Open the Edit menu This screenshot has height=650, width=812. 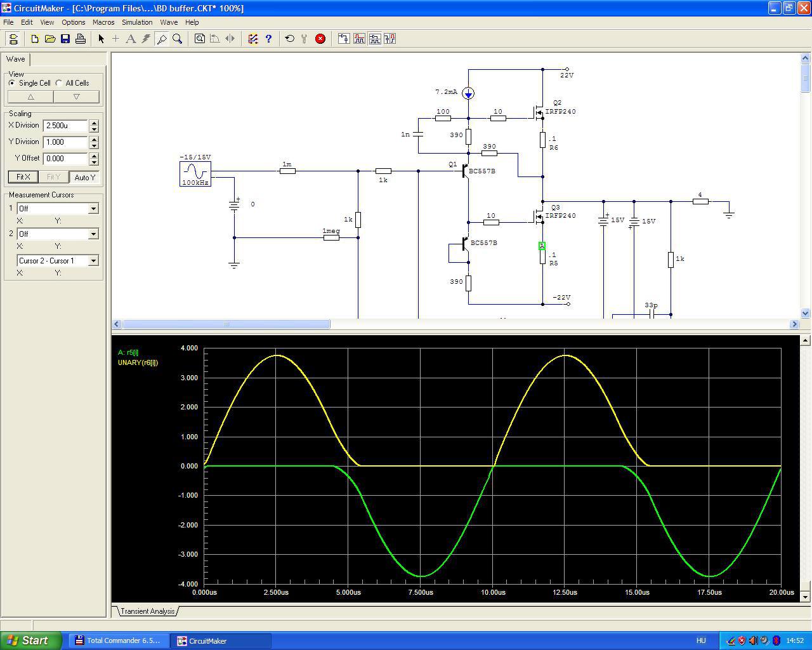27,22
